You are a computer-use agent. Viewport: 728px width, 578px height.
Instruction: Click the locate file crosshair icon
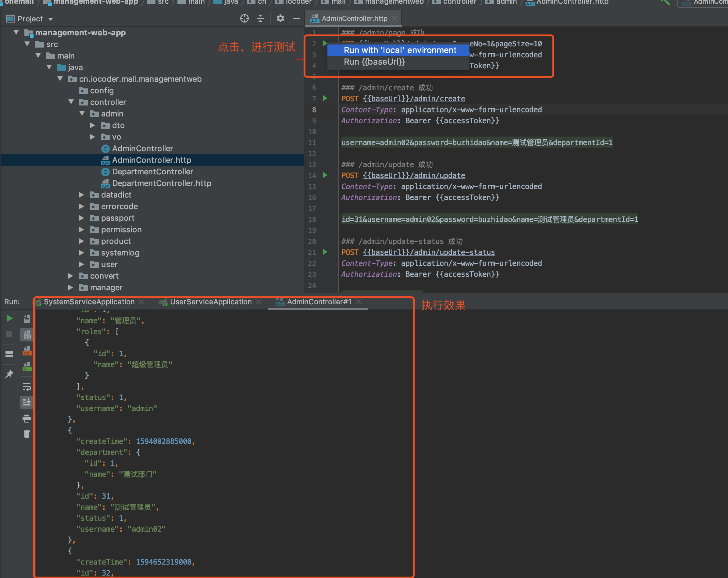coord(244,19)
